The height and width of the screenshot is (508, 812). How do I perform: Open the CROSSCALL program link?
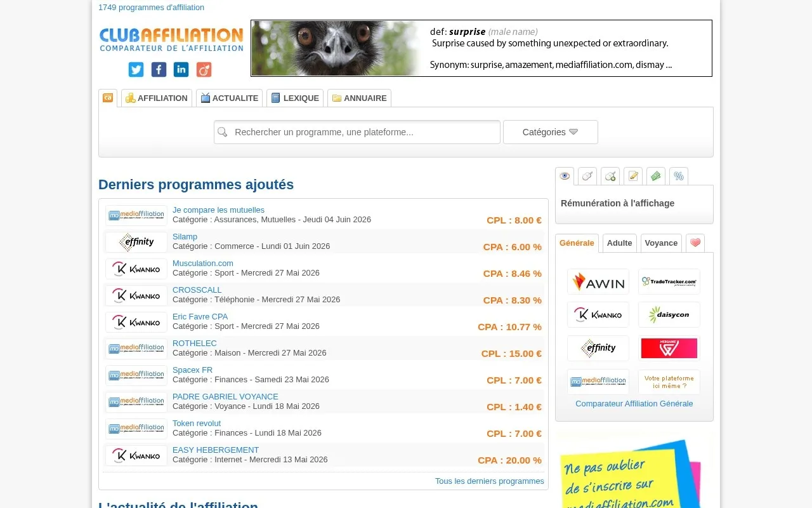197,290
